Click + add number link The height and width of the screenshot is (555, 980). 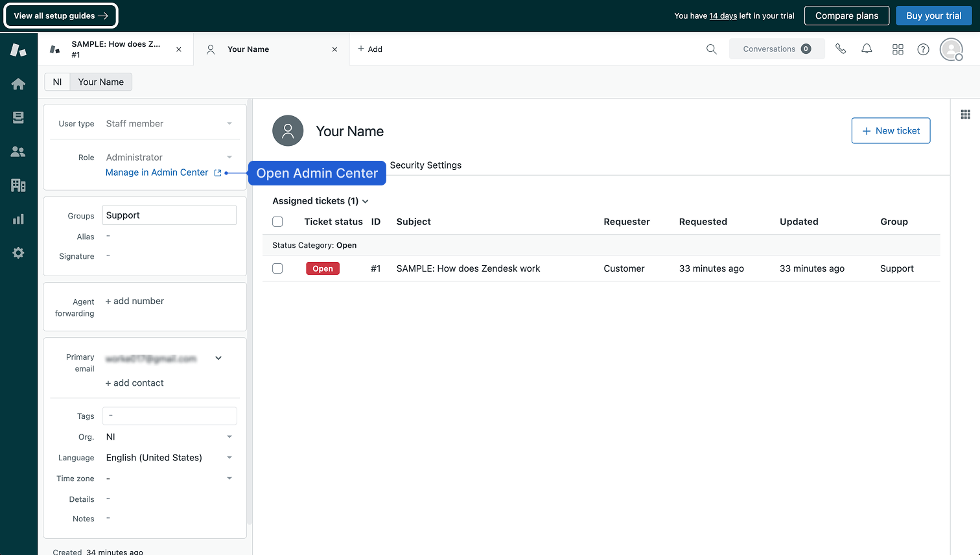(x=135, y=301)
